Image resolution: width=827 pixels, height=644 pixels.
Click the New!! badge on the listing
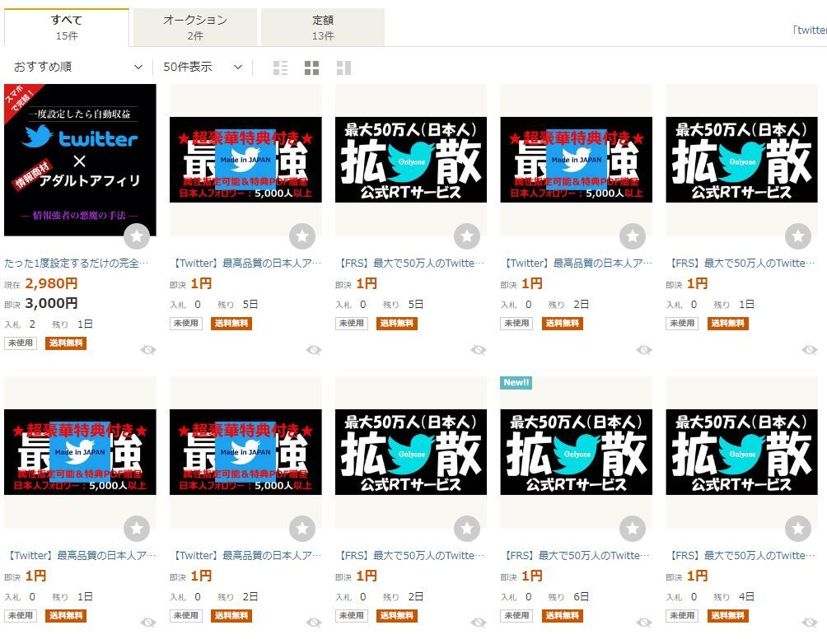coord(516,382)
